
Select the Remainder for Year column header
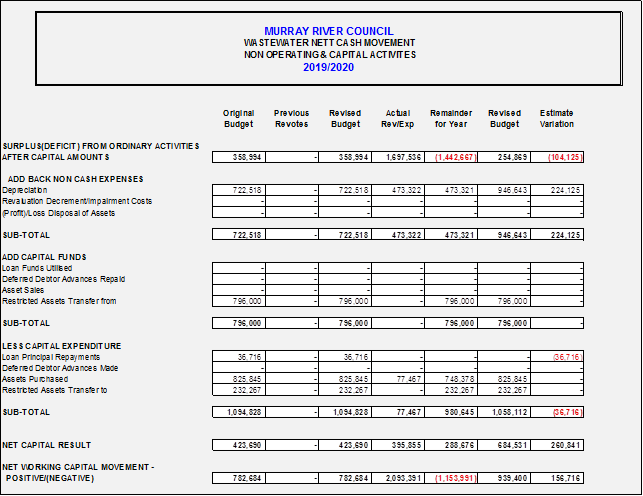click(451, 118)
